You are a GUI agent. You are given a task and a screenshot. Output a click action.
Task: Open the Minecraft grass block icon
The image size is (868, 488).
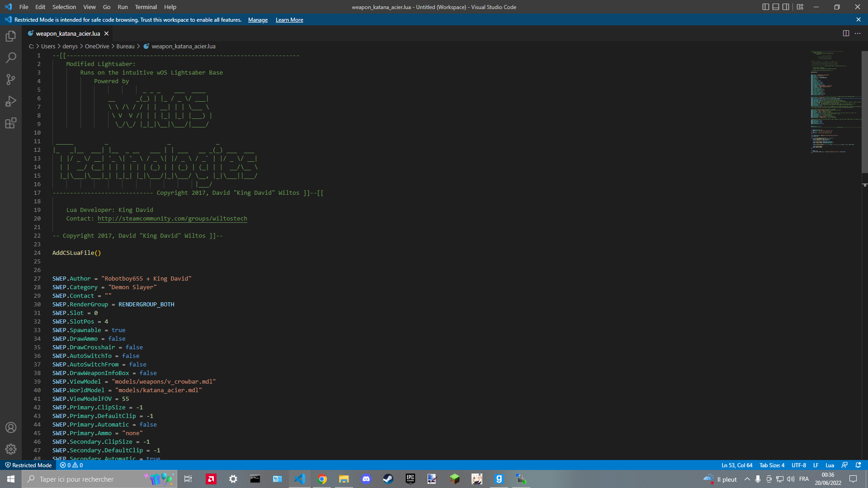click(454, 479)
